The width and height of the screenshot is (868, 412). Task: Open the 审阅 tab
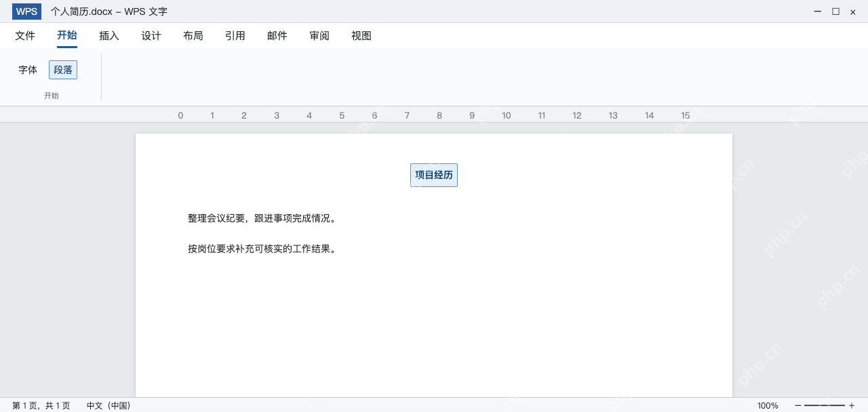pos(319,36)
